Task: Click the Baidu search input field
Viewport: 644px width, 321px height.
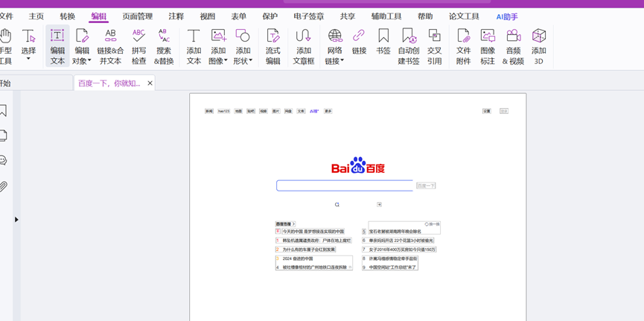Action: click(x=345, y=185)
